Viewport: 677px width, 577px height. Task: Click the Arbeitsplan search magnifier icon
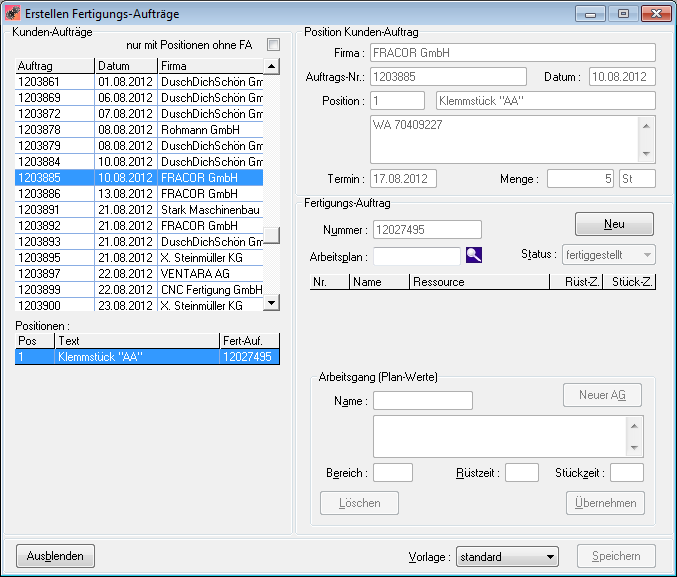point(473,255)
